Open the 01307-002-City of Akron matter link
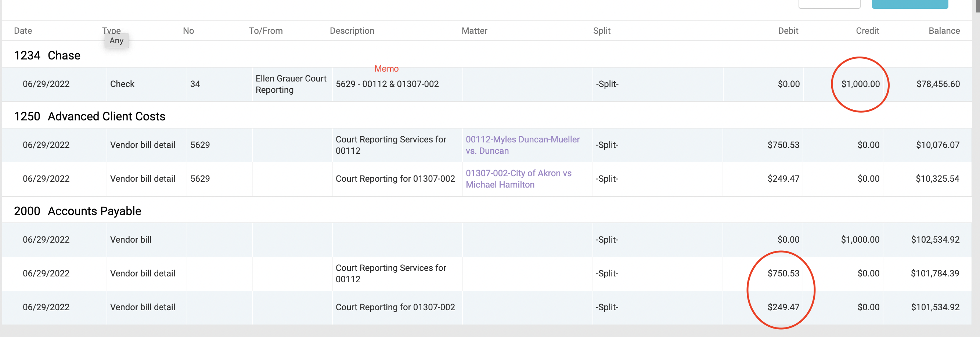Image resolution: width=980 pixels, height=337 pixels. [x=519, y=179]
